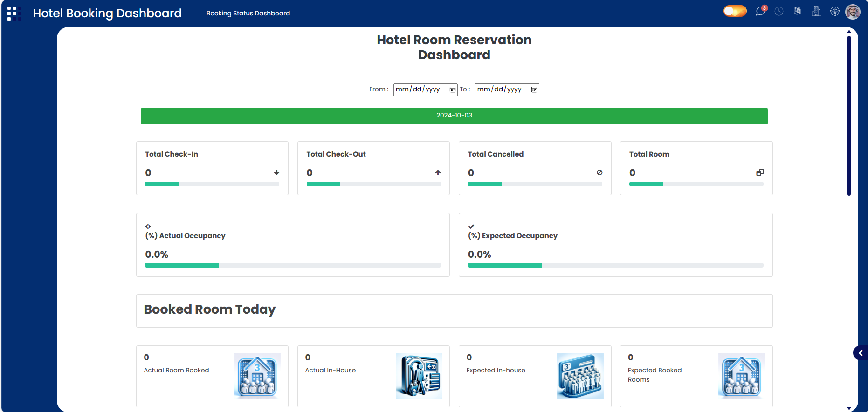Open the settings gear icon
This screenshot has height=412, width=868.
835,11
